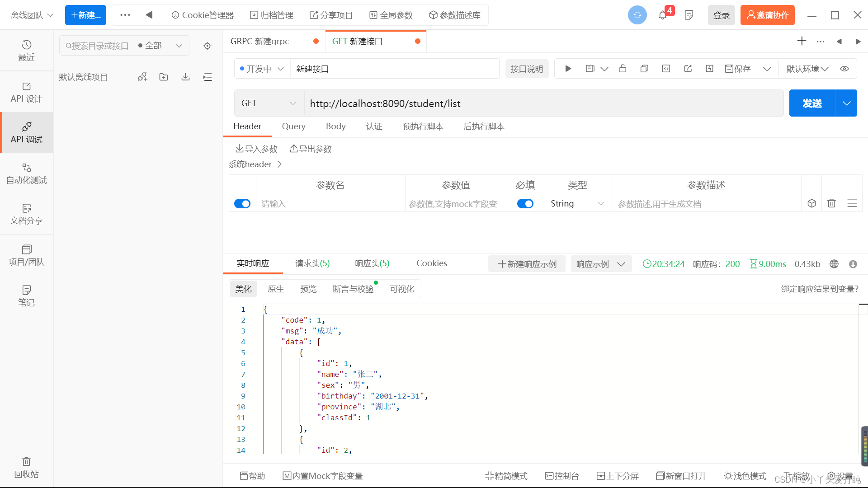Click the add new tab plus icon

(802, 41)
